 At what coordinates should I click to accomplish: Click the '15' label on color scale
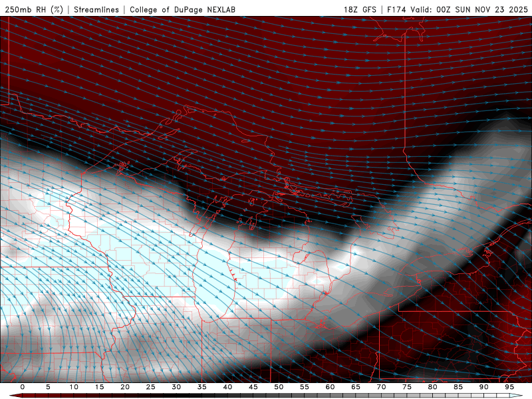click(x=99, y=387)
